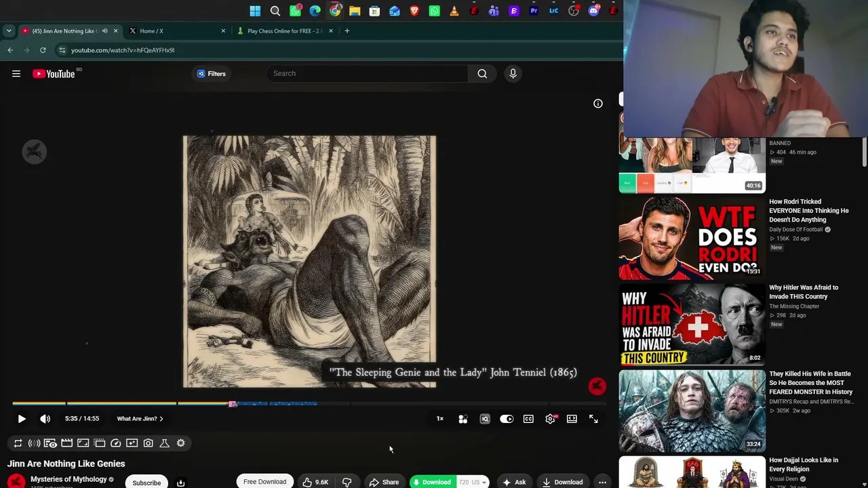Screen dimensions: 868x488
Task: Launch VLC media player from taskbar
Action: click(x=454, y=11)
